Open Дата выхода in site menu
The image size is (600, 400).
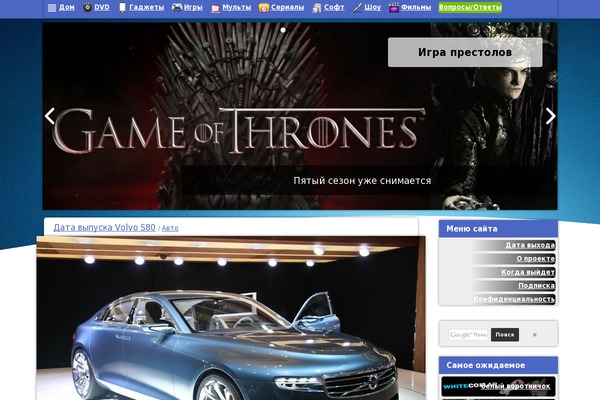coord(530,245)
